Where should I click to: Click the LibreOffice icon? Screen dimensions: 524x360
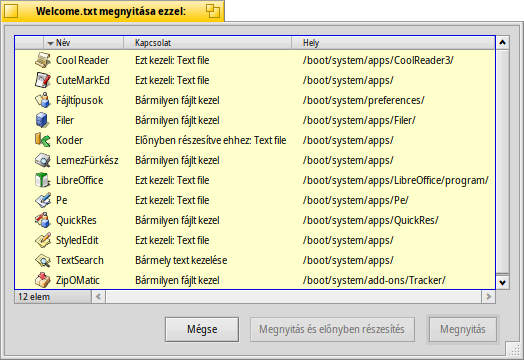pyautogui.click(x=43, y=180)
